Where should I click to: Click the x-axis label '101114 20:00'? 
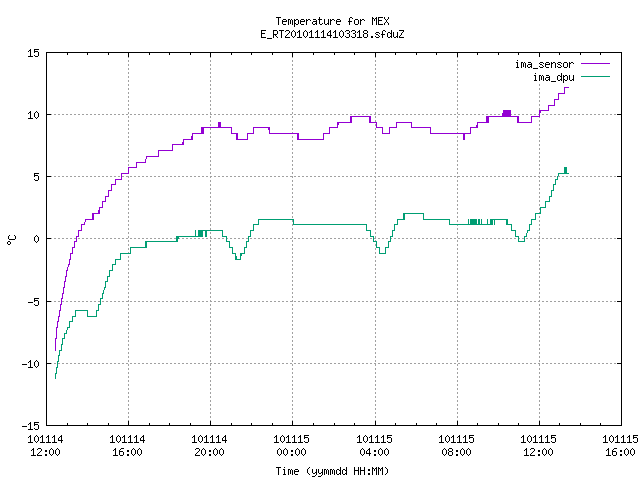pos(209,446)
